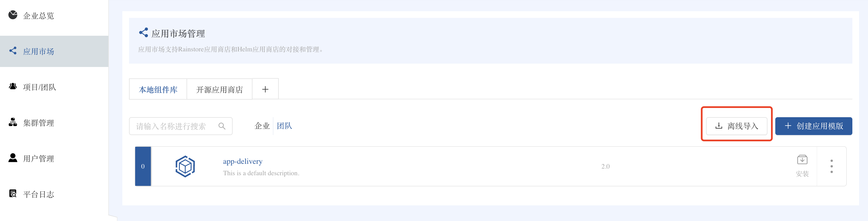Add a new app store with plus tab
This screenshot has width=868, height=221.
(265, 89)
